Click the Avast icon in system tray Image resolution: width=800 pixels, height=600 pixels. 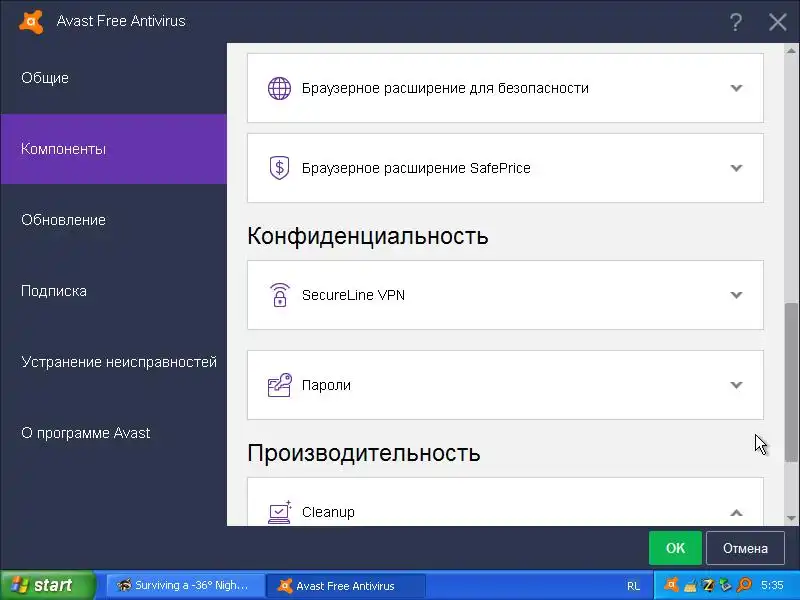coord(671,585)
